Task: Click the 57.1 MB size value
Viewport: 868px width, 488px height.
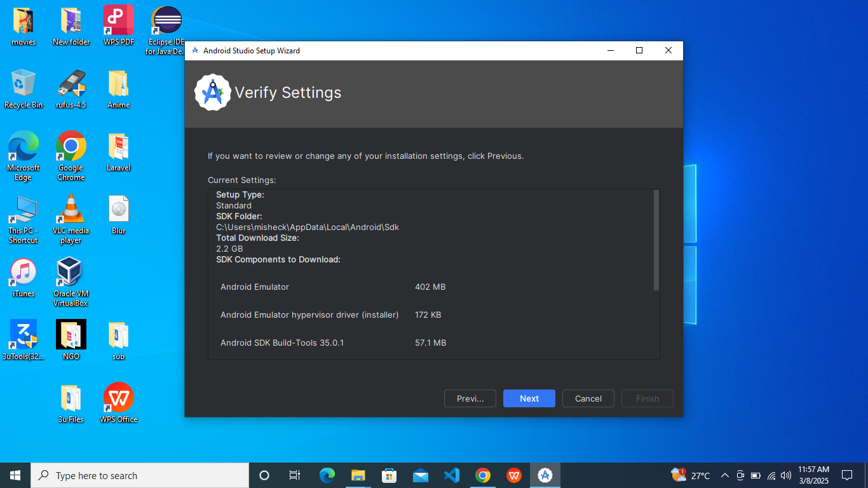Action: coord(431,342)
